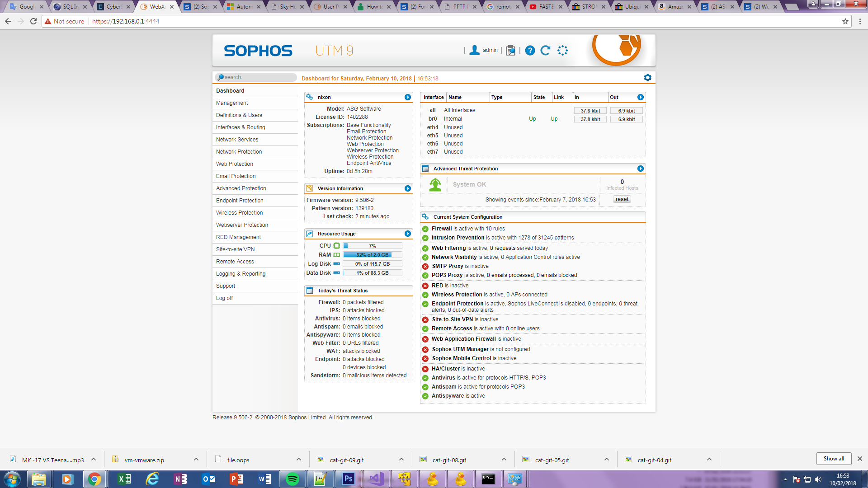Screen dimensions: 868x488
Task: Open Web Protection menu
Action: pyautogui.click(x=255, y=164)
